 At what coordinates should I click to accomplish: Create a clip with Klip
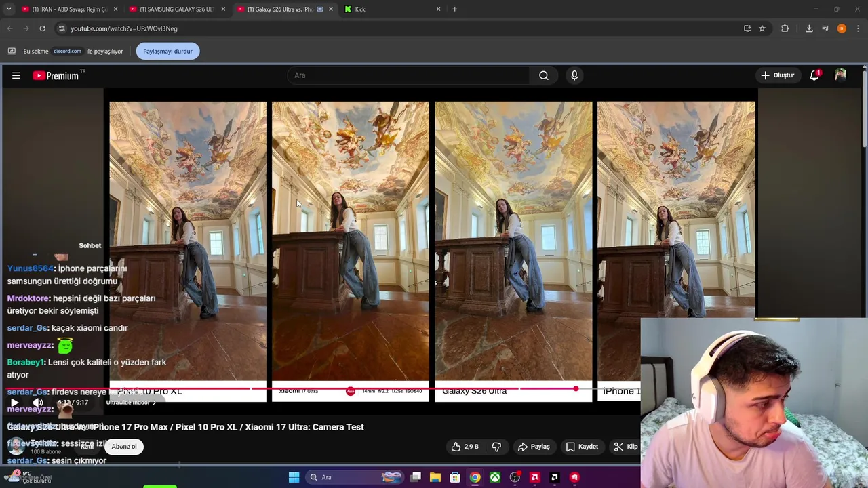(626, 447)
